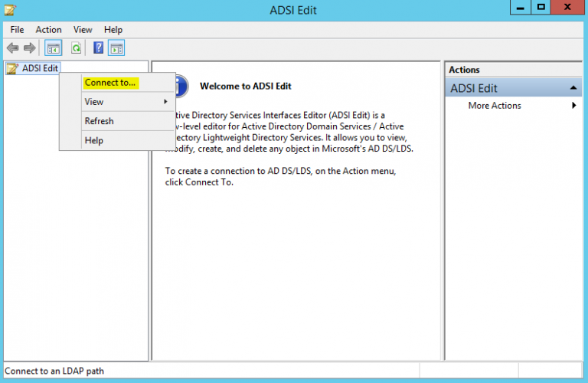The height and width of the screenshot is (383, 588).
Task: Toggle the Show/Hide Action Pane icon
Action: point(116,48)
